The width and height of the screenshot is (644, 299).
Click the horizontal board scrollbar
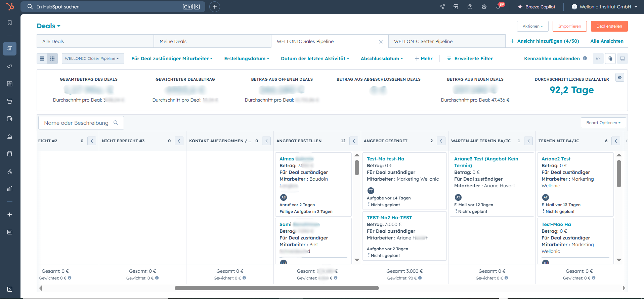pyautogui.click(x=276, y=288)
